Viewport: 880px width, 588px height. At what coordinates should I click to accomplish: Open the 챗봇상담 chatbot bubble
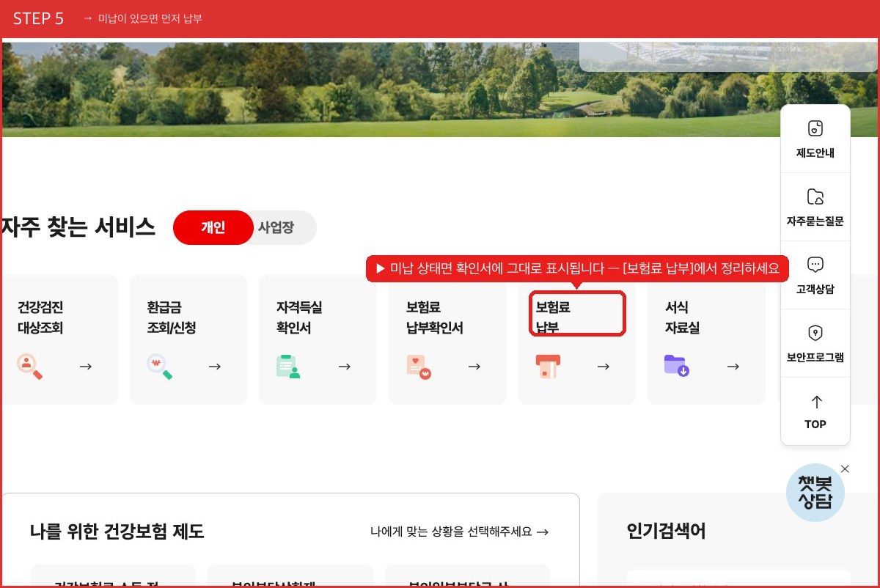[815, 493]
